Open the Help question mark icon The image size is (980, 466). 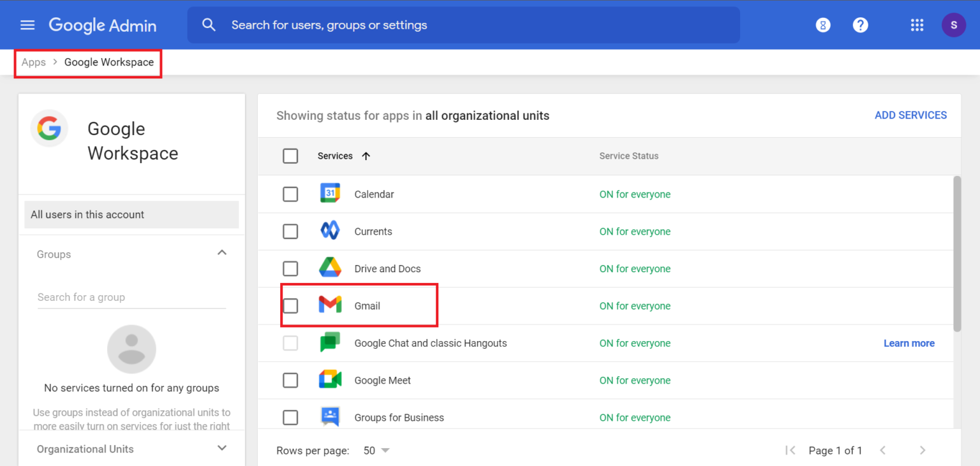[x=861, y=25]
